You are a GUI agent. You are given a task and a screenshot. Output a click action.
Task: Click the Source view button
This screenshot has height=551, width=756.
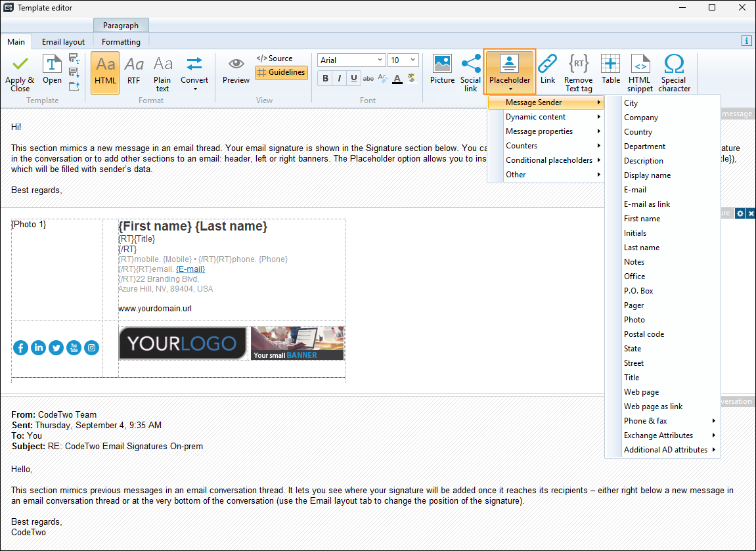(x=275, y=58)
